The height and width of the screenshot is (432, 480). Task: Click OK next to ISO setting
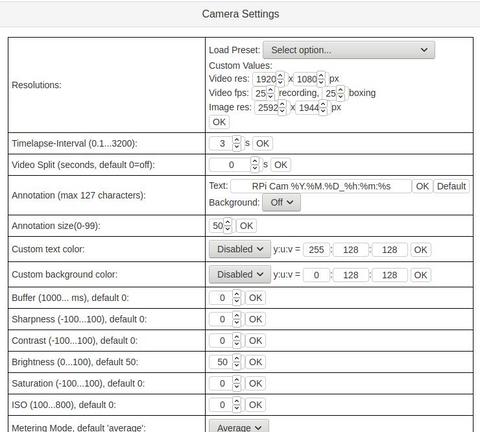(255, 405)
